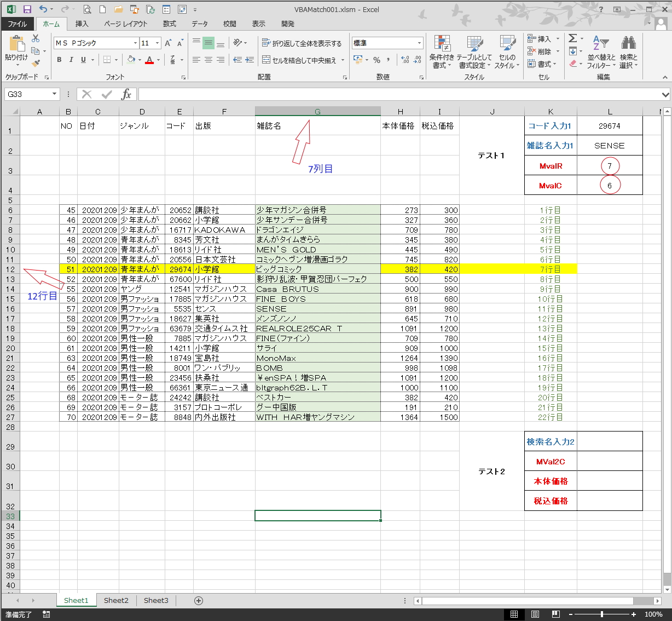This screenshot has width=672, height=621.
Task: Open the macro recording status bar icon
Action: 47,614
